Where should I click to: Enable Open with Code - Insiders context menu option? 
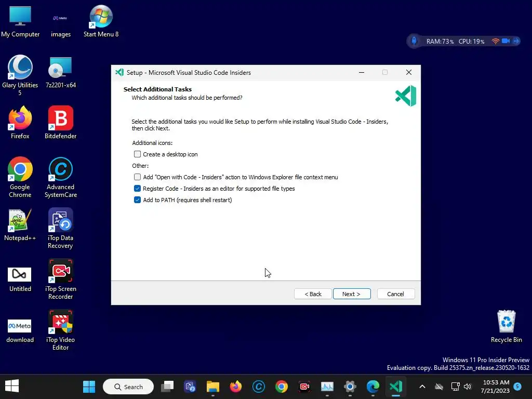point(137,177)
